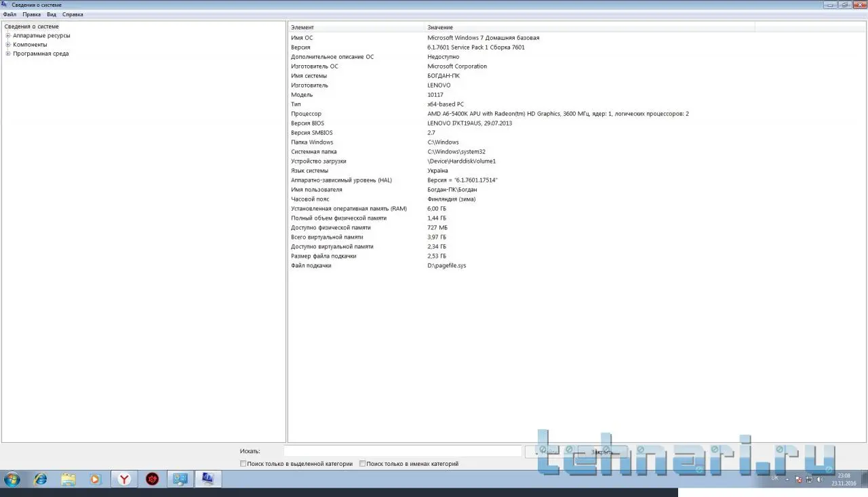Switch to the taskbar window with monitors icon
Viewport: 868px width, 497px height.
tap(180, 479)
